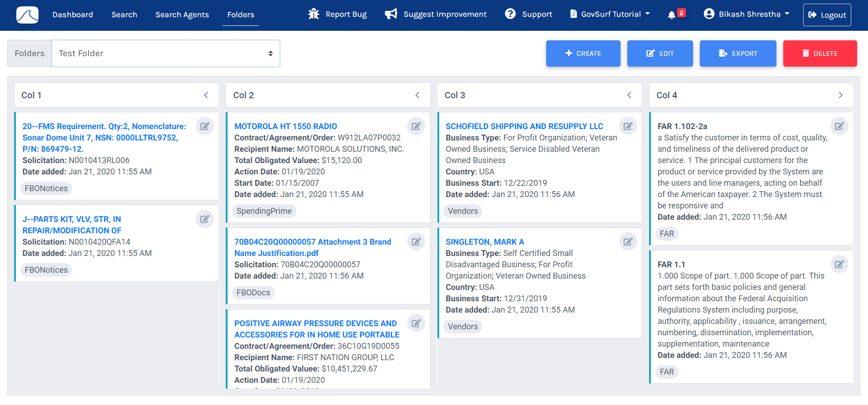This screenshot has height=405, width=868.
Task: Open the MOTOROLA HT 1550 RADIO link
Action: click(x=286, y=126)
